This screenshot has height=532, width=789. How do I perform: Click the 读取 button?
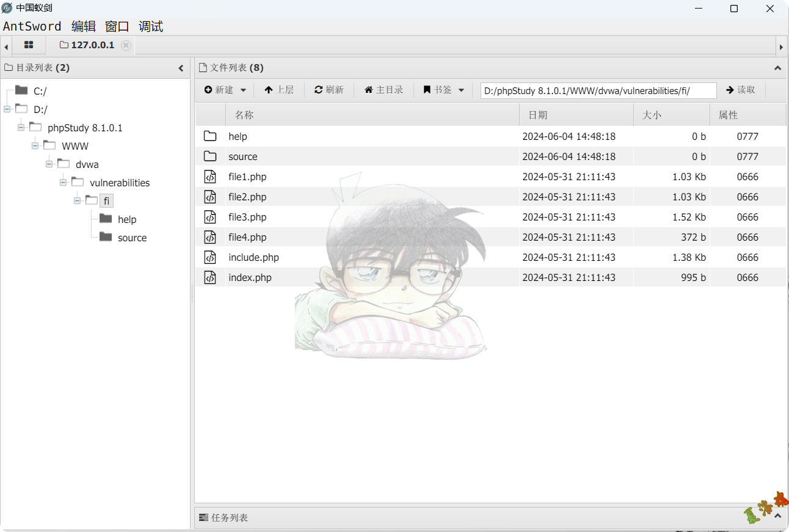[741, 90]
